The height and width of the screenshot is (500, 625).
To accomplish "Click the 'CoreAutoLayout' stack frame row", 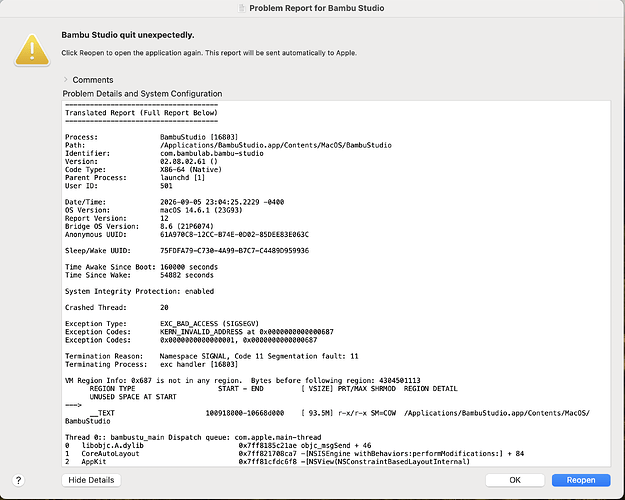I will (295, 454).
